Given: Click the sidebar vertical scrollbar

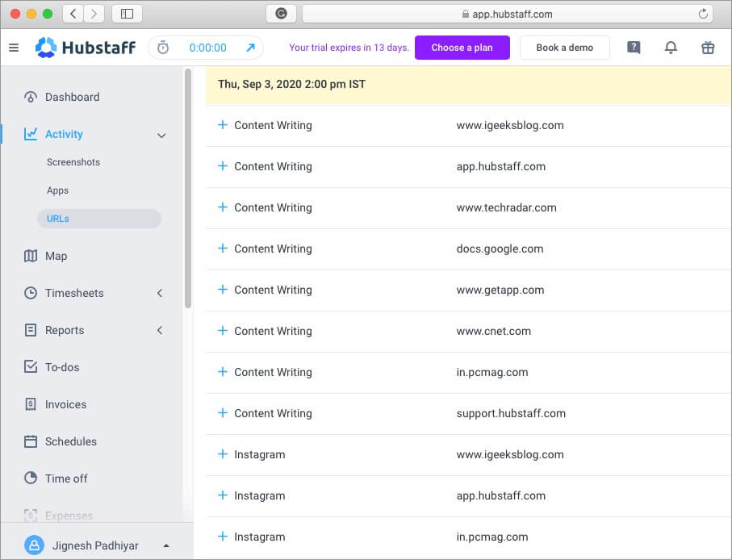Looking at the screenshot, I should tap(188, 188).
